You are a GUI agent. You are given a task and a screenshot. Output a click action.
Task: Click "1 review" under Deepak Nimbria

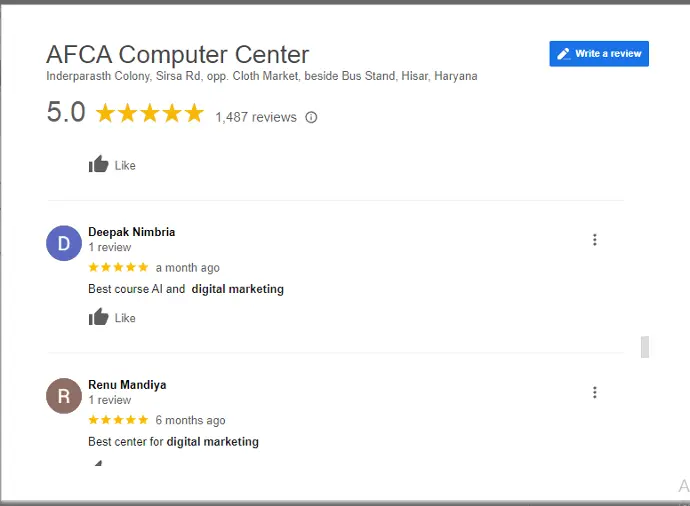click(110, 247)
